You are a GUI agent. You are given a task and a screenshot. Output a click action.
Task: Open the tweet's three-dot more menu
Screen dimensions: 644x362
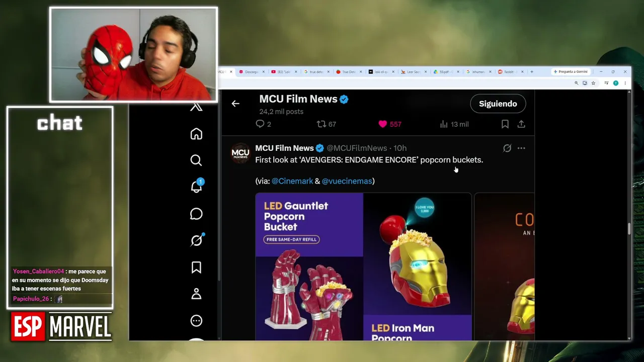(x=521, y=148)
